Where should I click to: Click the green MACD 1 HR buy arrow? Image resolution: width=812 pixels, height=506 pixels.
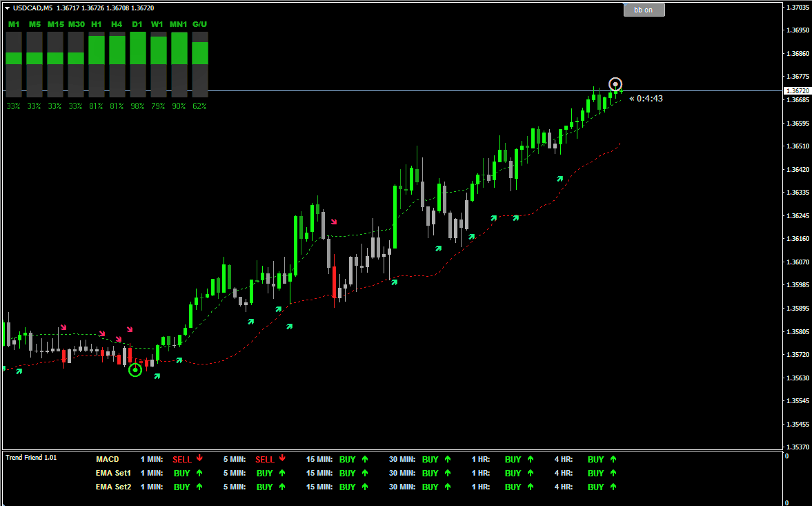pyautogui.click(x=531, y=459)
